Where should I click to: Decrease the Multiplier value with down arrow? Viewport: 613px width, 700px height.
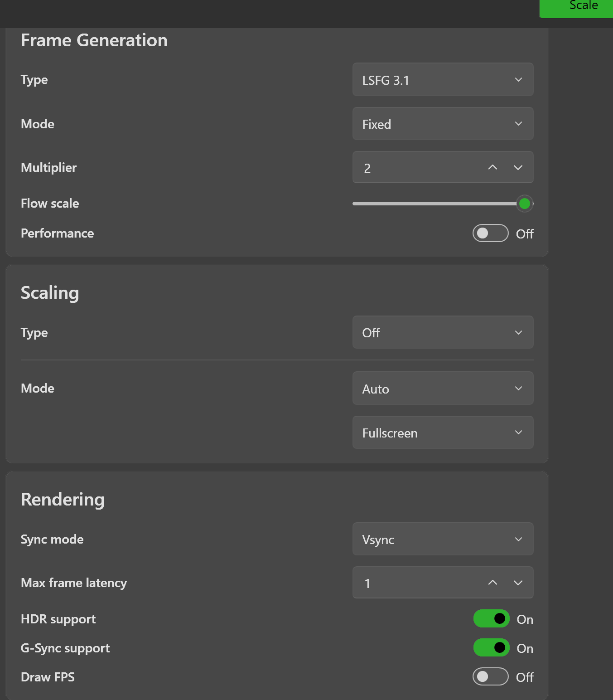[x=518, y=168]
